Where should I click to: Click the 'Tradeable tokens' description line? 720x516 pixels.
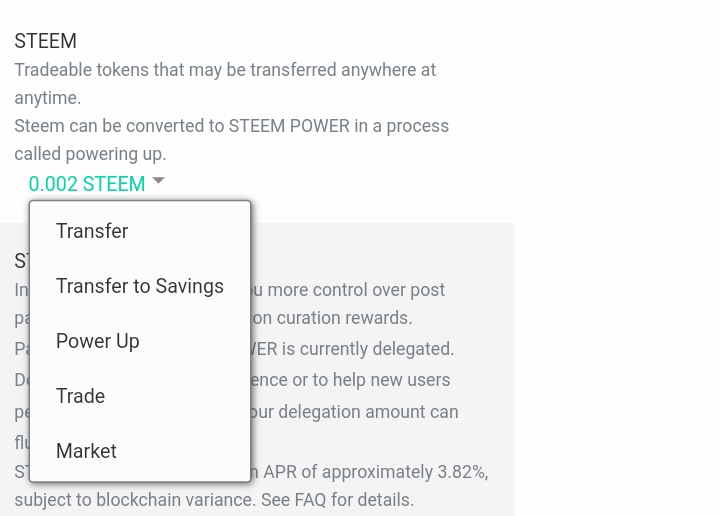pyautogui.click(x=225, y=70)
